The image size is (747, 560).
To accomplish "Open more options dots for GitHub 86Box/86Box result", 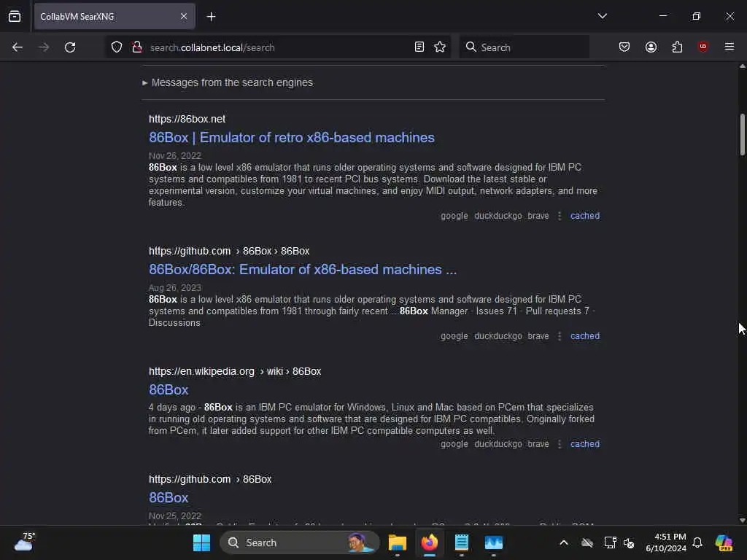I will coord(560,336).
